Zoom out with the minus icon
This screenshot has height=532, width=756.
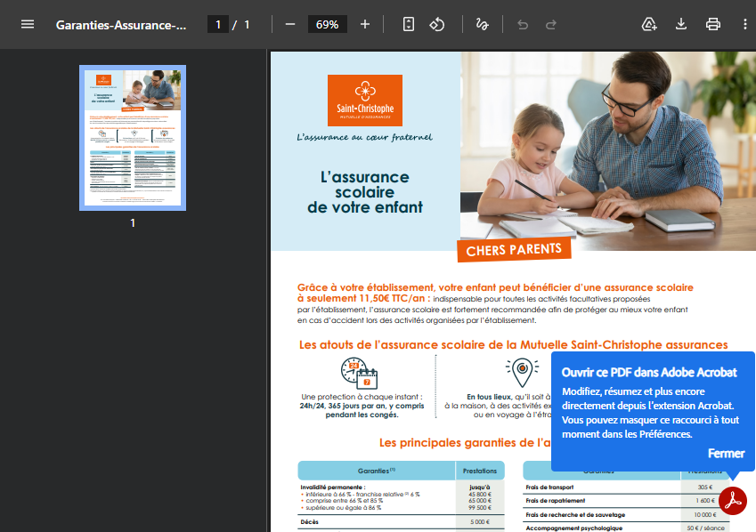(289, 24)
